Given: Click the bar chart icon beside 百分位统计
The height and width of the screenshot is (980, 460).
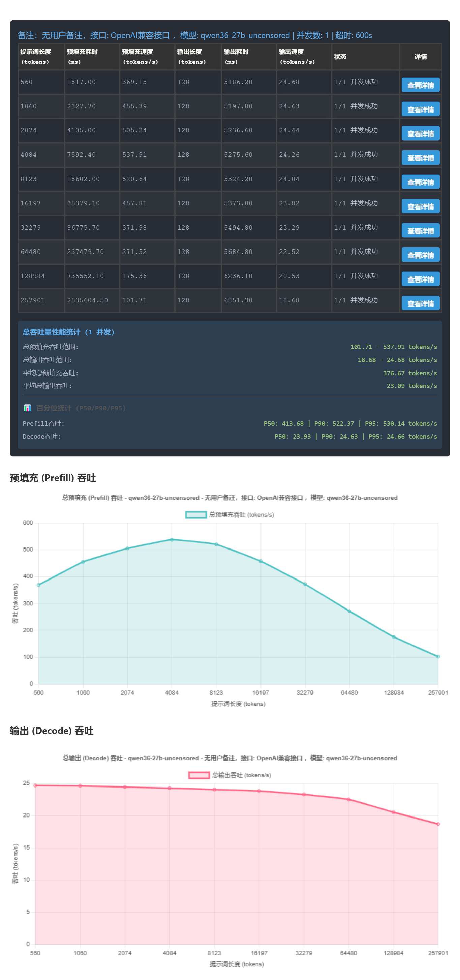Looking at the screenshot, I should click(27, 408).
